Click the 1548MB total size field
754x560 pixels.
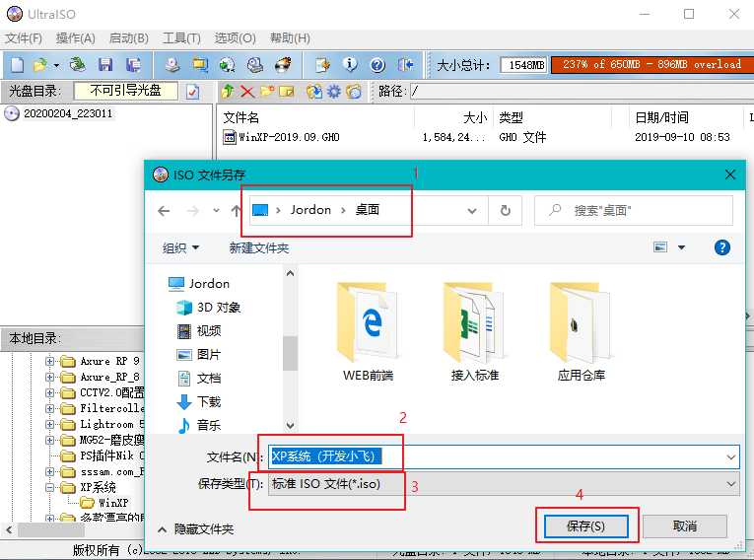click(x=523, y=65)
